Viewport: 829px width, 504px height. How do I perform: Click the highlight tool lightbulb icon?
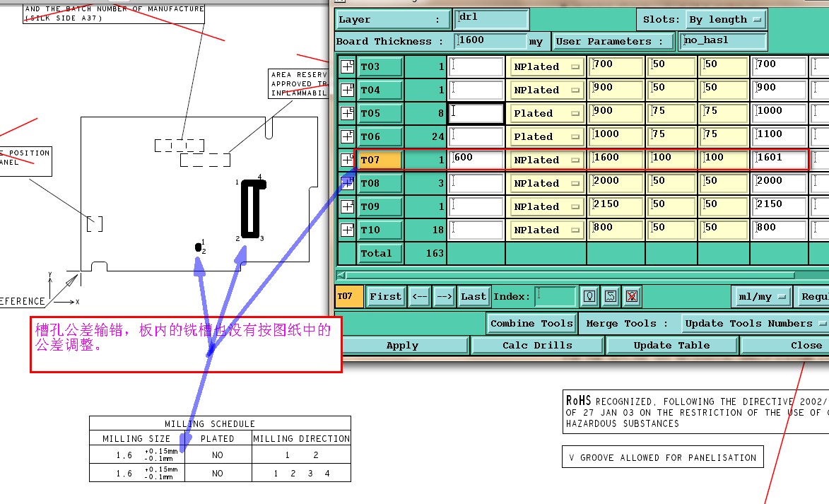coord(589,296)
